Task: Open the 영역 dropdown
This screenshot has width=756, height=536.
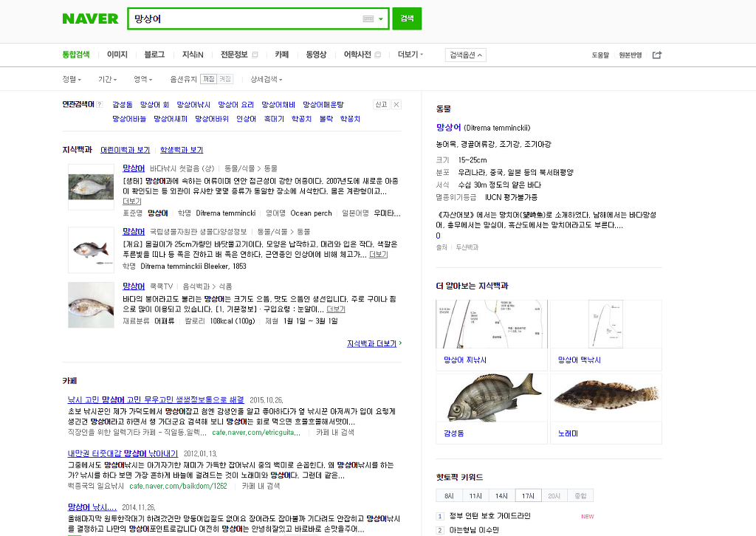Action: point(143,79)
